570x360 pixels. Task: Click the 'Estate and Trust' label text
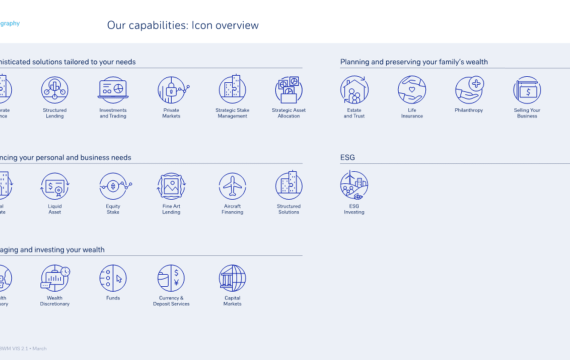click(x=354, y=113)
